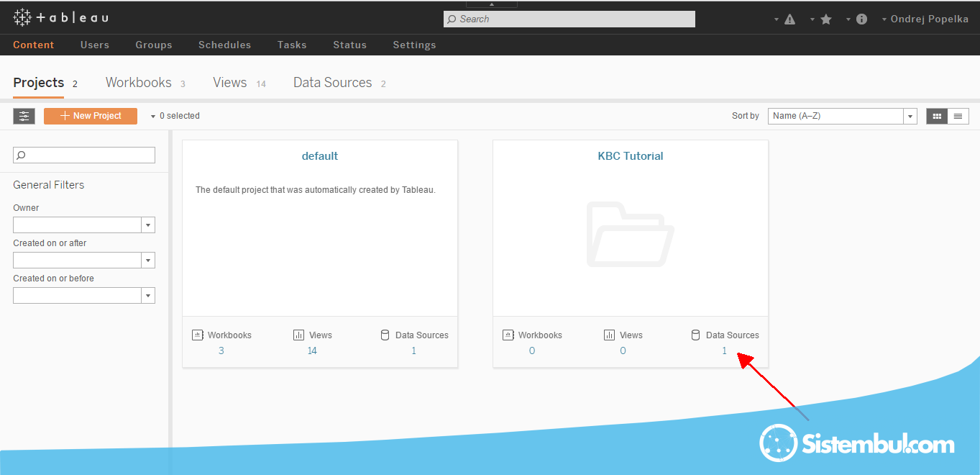
Task: Click the Workbooks icon in KBC Tutorial
Action: [x=508, y=335]
